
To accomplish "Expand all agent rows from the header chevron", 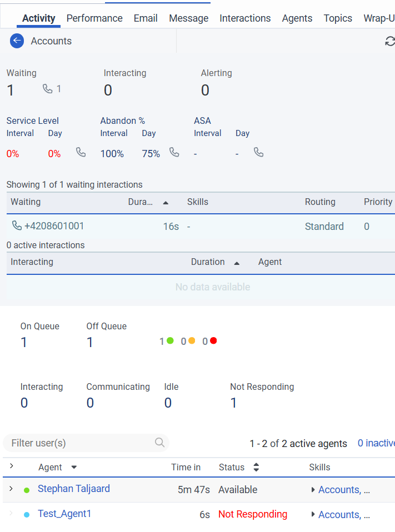I will (x=11, y=466).
